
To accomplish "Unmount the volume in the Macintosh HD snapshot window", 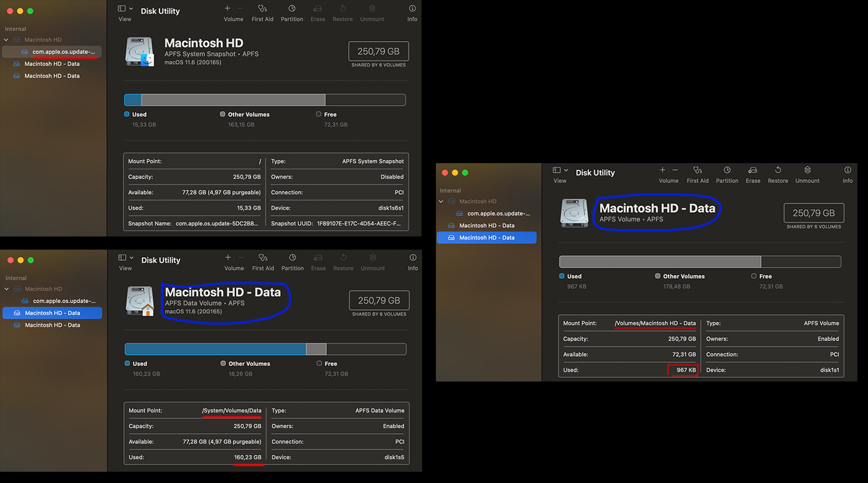I will pos(372,9).
